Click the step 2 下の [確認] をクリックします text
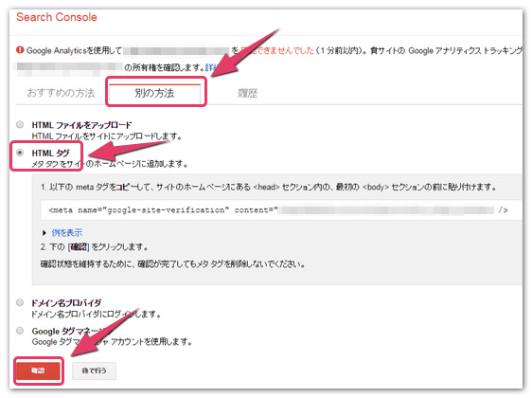This screenshot has width=532, height=398. point(94,247)
